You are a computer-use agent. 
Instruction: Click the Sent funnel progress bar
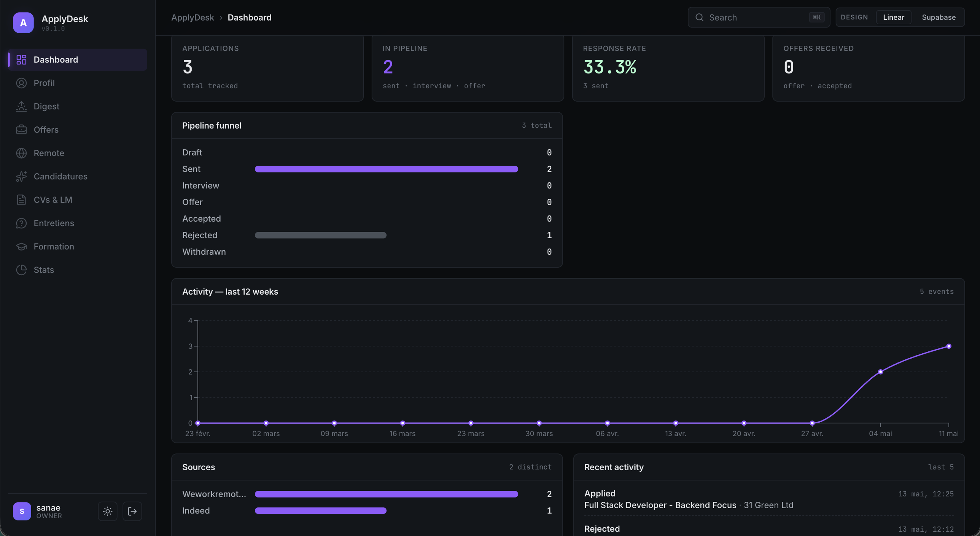pyautogui.click(x=386, y=169)
